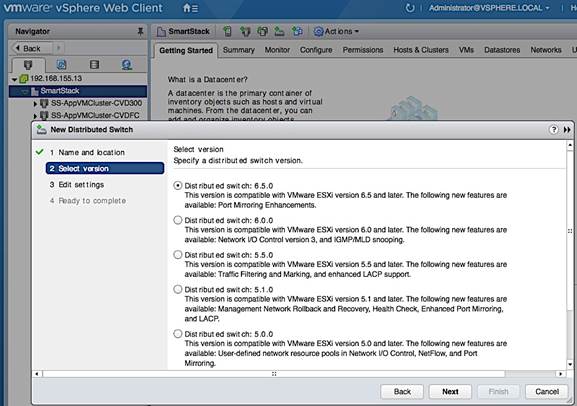This screenshot has width=577, height=406.
Task: Switch to the VMs tab
Action: pos(466,50)
